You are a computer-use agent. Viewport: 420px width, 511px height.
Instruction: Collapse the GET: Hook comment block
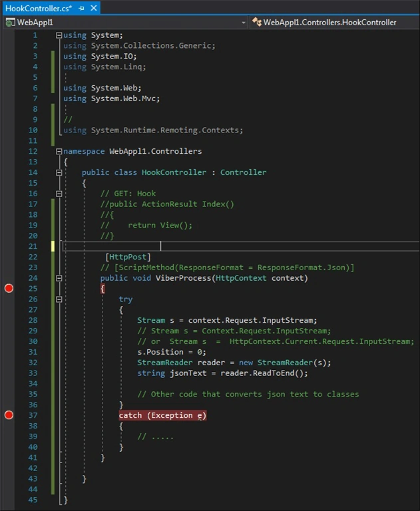(59, 194)
